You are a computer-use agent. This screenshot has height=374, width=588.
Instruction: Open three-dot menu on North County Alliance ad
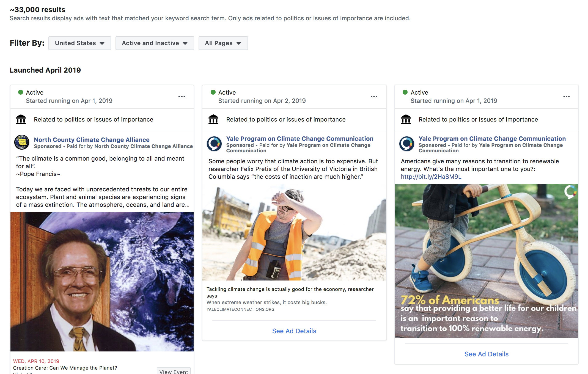pyautogui.click(x=182, y=97)
